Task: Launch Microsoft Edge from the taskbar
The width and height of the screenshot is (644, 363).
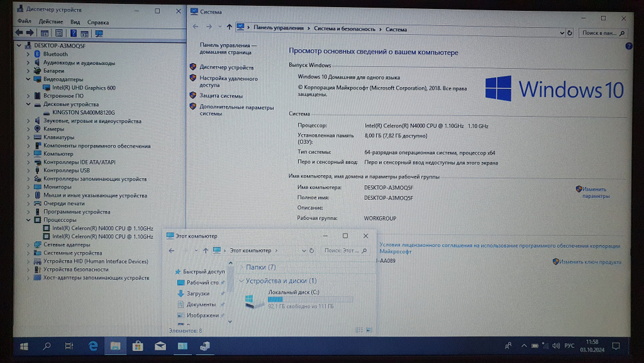Action: 93,346
